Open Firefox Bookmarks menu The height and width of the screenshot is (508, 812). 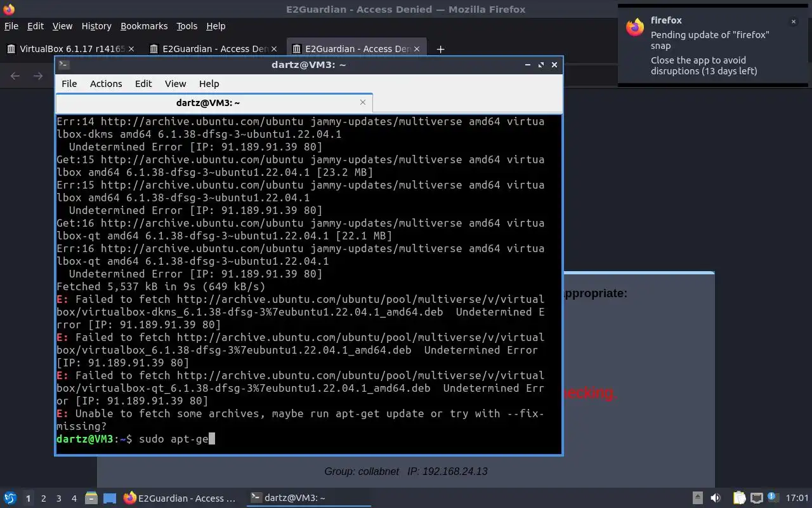click(x=144, y=26)
